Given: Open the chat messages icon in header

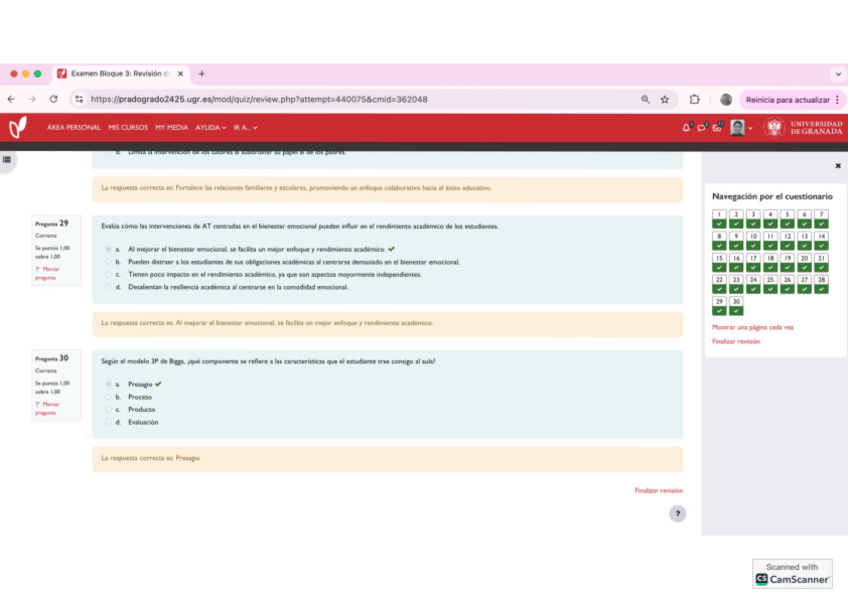Looking at the screenshot, I should 702,127.
